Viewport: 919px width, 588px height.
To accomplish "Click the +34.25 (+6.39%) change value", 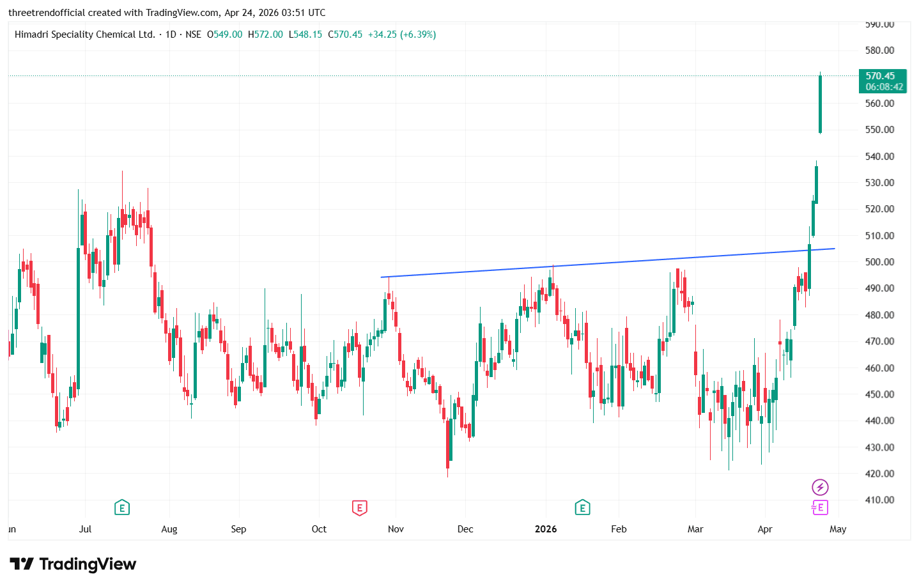I will click(402, 35).
